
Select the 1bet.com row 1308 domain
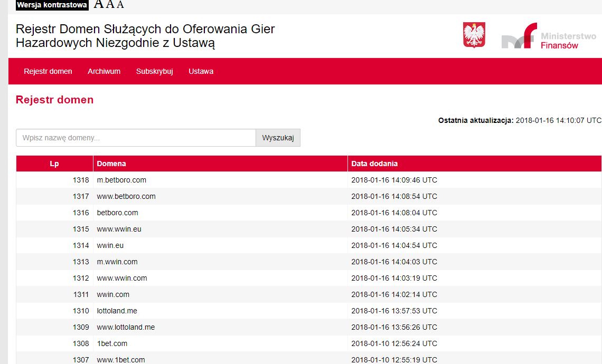click(x=112, y=343)
